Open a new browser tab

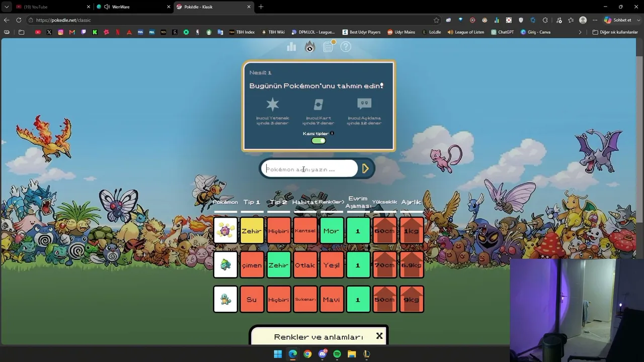tap(261, 7)
